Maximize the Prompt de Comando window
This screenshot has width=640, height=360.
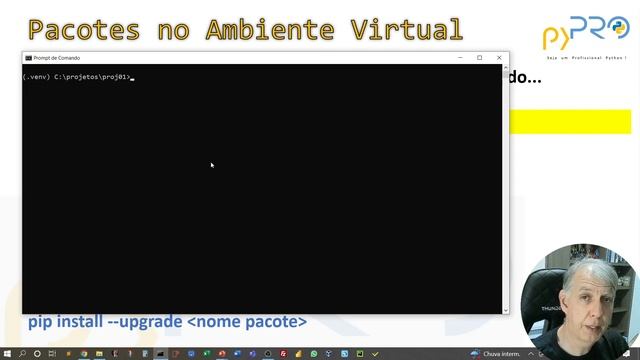(x=480, y=58)
